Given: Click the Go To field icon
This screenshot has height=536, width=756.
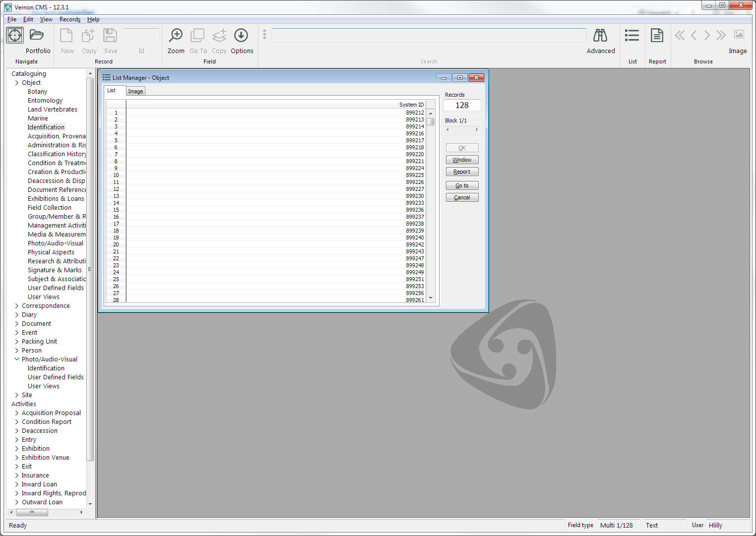Looking at the screenshot, I should pyautogui.click(x=197, y=35).
